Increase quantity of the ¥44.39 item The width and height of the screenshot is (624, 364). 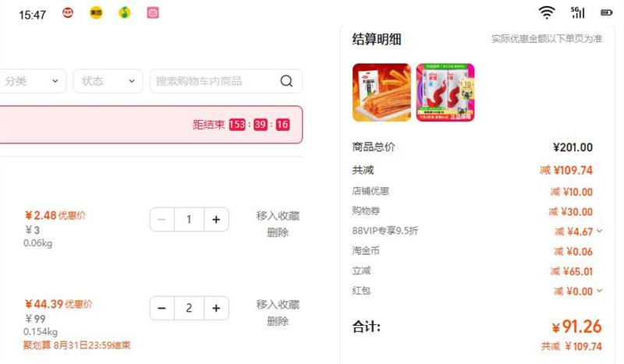pyautogui.click(x=216, y=308)
